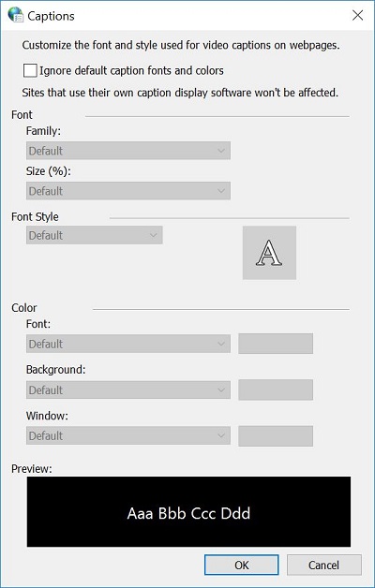
Task: Click the caption preview area showing Aaa Bbb
Action: pyautogui.click(x=188, y=512)
